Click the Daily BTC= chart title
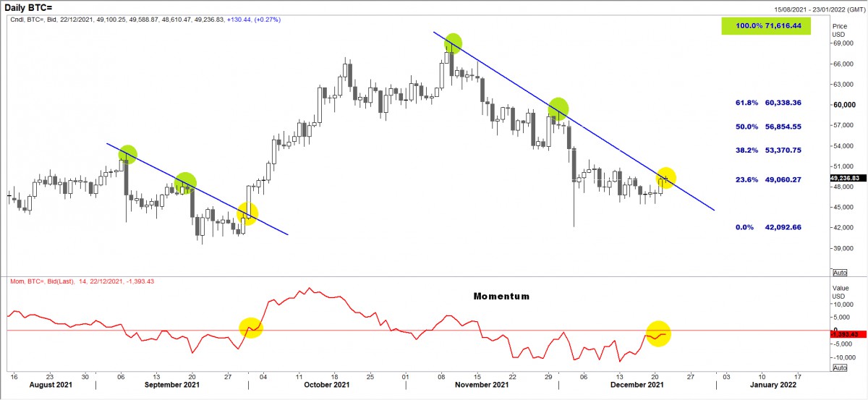Viewport: 868px width, 400px height. tap(30, 7)
